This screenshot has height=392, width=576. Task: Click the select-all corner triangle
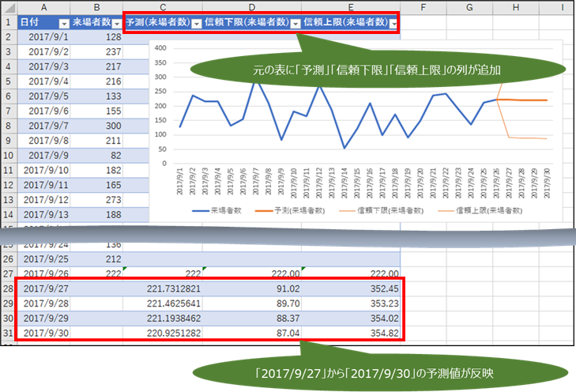(x=9, y=8)
